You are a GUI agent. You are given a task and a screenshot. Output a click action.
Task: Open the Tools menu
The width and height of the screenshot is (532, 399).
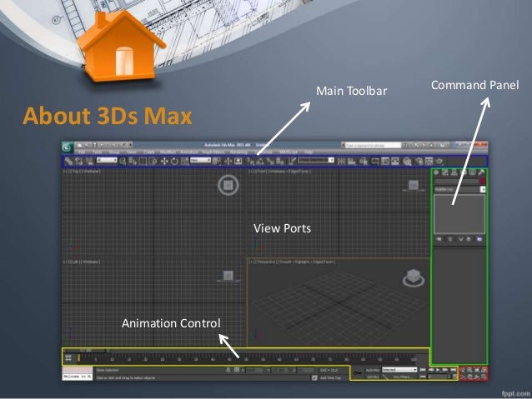click(97, 152)
